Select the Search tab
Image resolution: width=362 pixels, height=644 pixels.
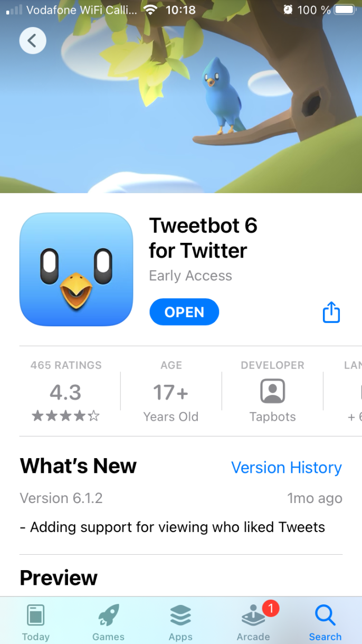pos(325,622)
